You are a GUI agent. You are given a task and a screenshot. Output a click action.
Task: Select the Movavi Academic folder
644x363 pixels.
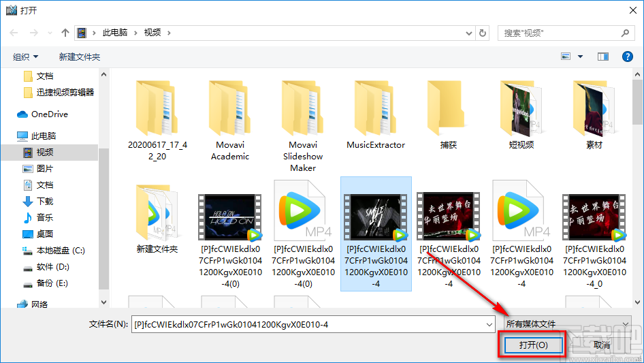(x=230, y=121)
